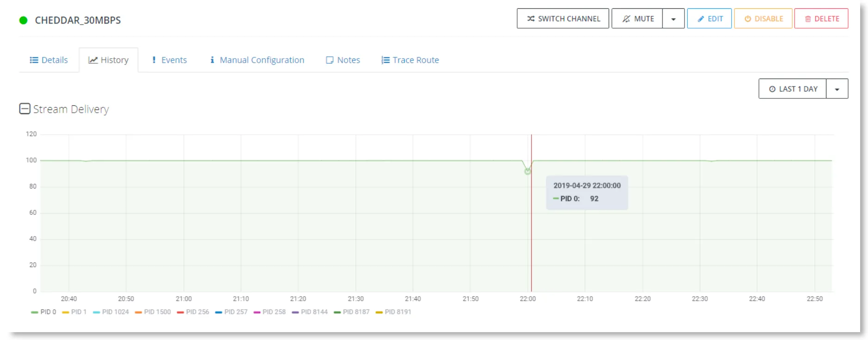Click the green status dot beside CHEDDAR_30MBPS
The width and height of the screenshot is (868, 340).
coord(23,20)
